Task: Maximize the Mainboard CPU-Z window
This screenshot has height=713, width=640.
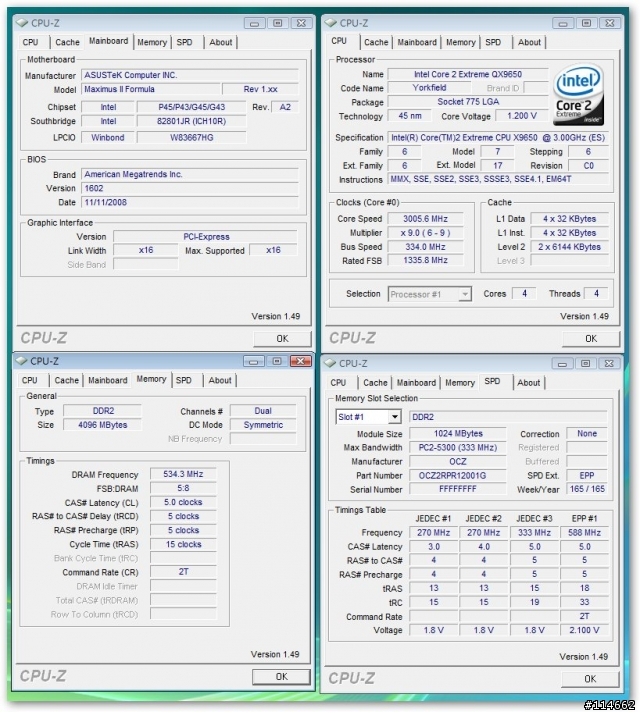Action: pyautogui.click(x=278, y=23)
